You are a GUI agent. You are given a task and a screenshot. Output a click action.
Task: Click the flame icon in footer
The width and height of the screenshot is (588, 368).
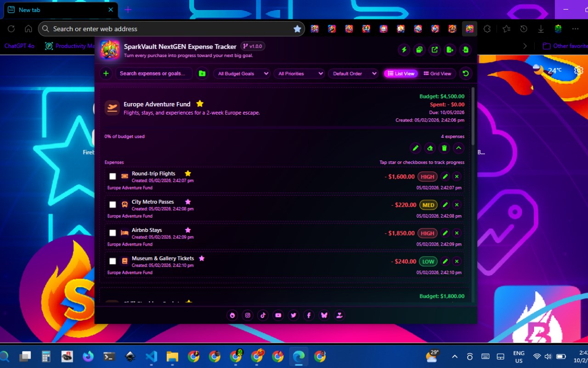tap(232, 315)
